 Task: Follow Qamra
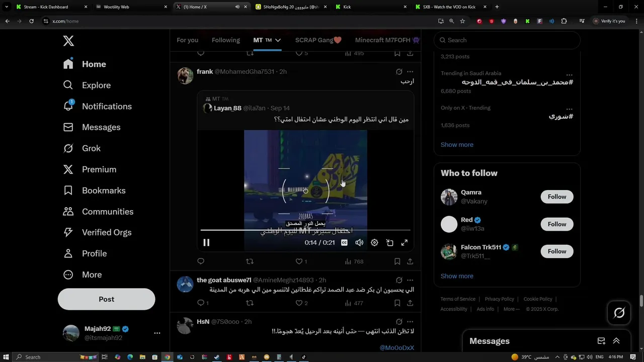(x=557, y=197)
